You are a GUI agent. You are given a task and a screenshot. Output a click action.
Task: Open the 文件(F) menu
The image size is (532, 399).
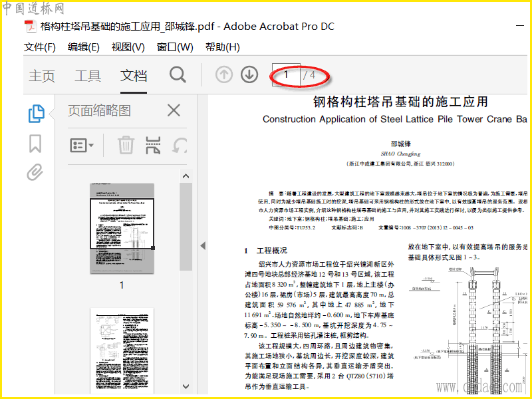(40, 47)
